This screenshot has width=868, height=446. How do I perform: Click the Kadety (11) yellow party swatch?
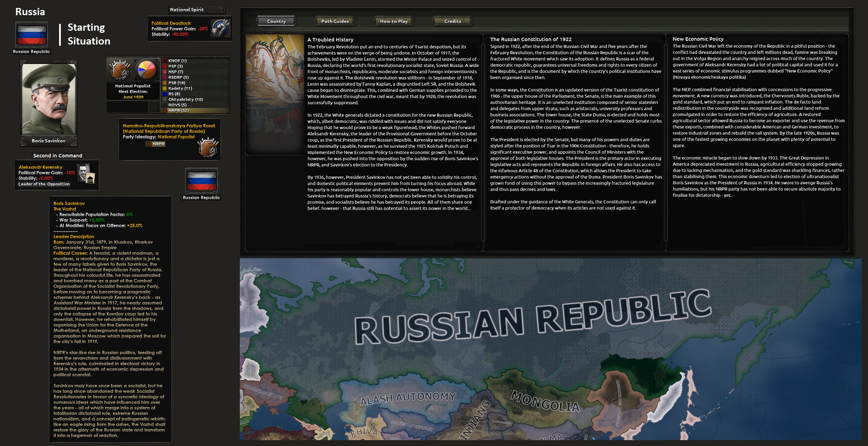165,88
